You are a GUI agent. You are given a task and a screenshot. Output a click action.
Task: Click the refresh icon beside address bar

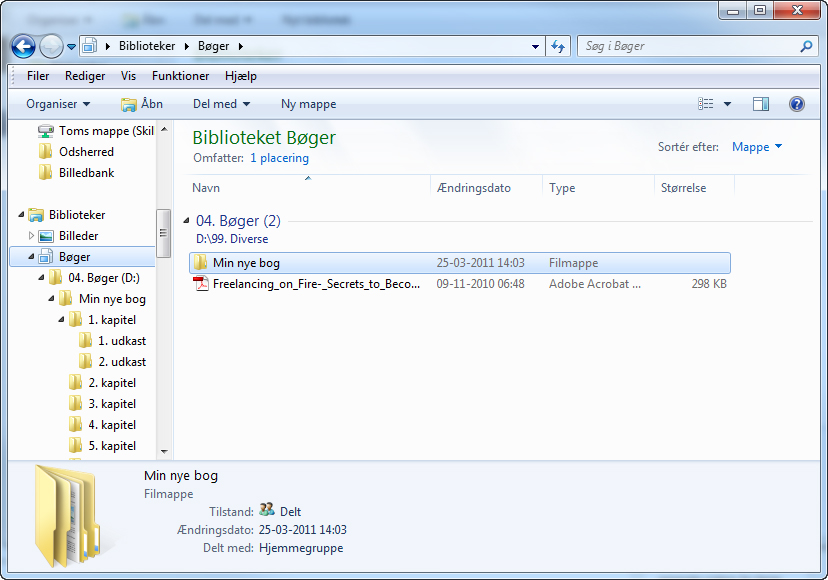point(558,46)
